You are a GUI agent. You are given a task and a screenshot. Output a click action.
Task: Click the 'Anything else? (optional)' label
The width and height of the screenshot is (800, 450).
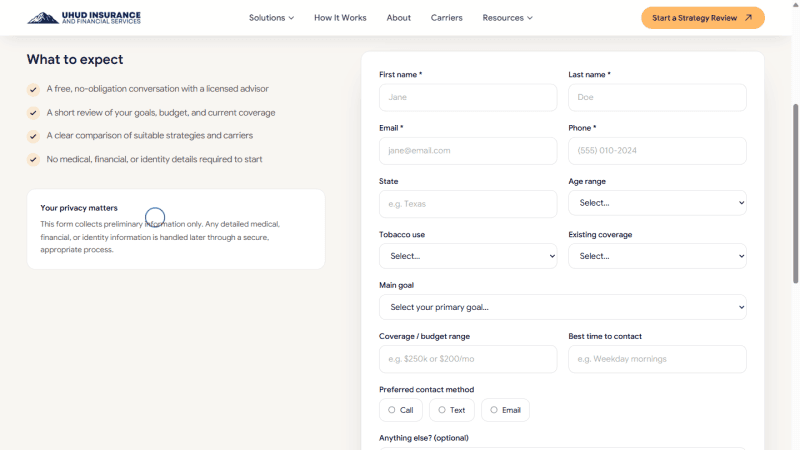(423, 438)
